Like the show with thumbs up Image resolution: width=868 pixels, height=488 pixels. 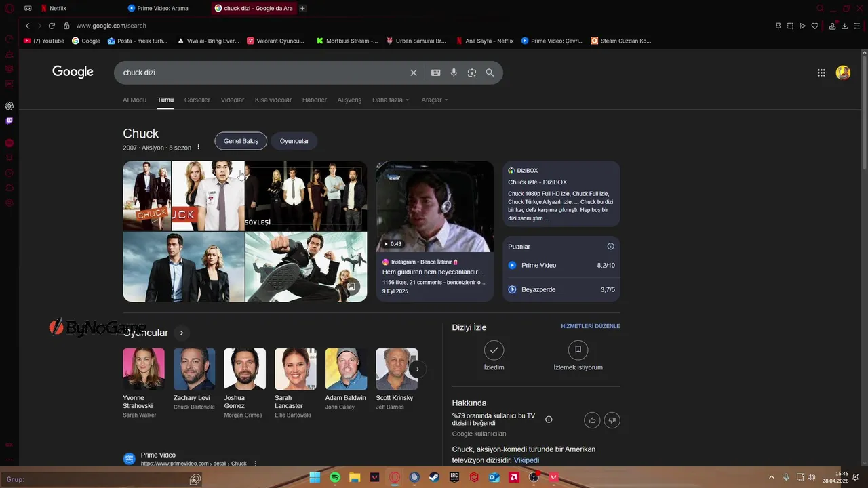pos(592,420)
